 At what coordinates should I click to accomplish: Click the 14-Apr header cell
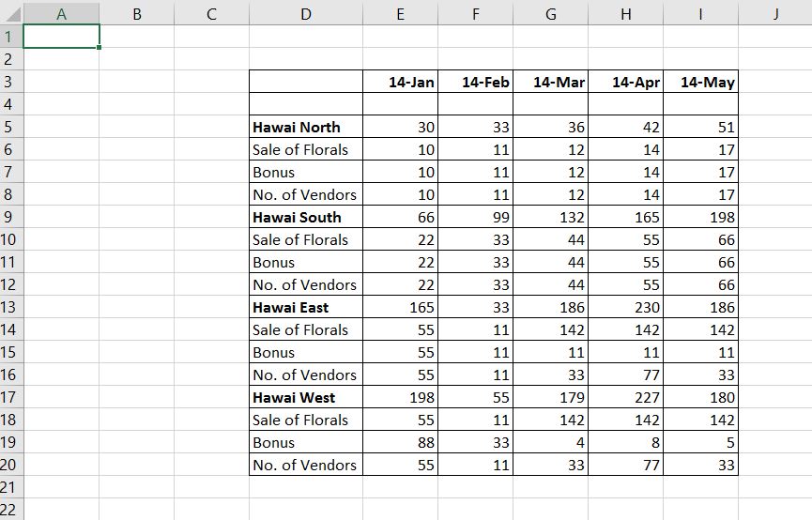tap(625, 82)
